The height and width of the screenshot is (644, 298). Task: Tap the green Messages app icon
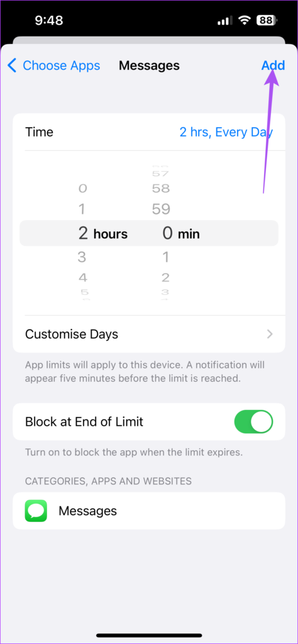coord(36,511)
